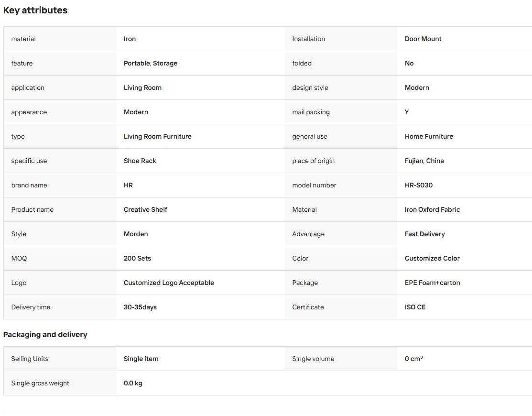Select the Customized Color value
The image size is (532, 416).
pos(432,259)
